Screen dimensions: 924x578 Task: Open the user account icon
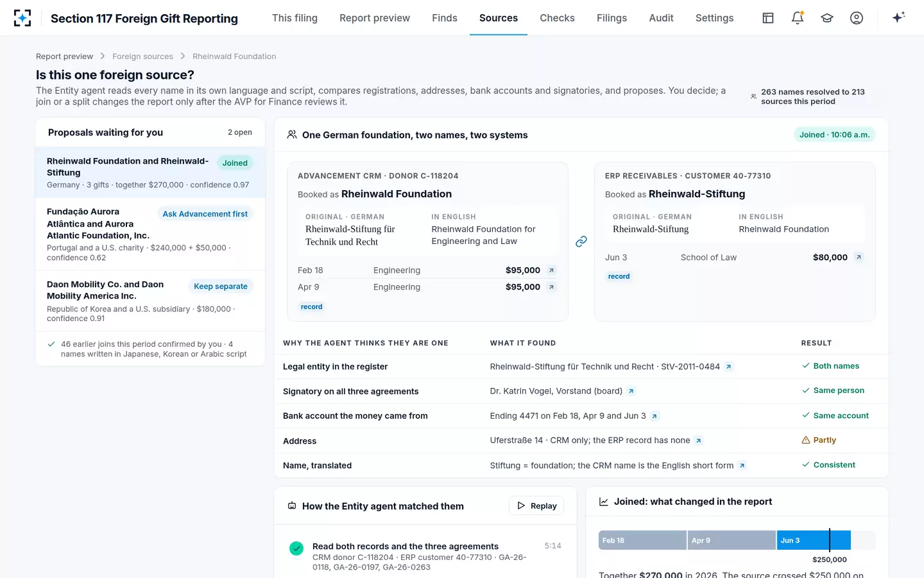857,18
